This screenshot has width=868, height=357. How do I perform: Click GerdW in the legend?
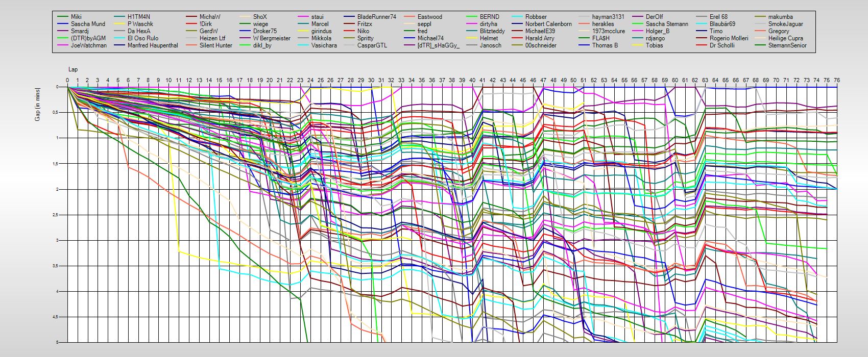[209, 31]
